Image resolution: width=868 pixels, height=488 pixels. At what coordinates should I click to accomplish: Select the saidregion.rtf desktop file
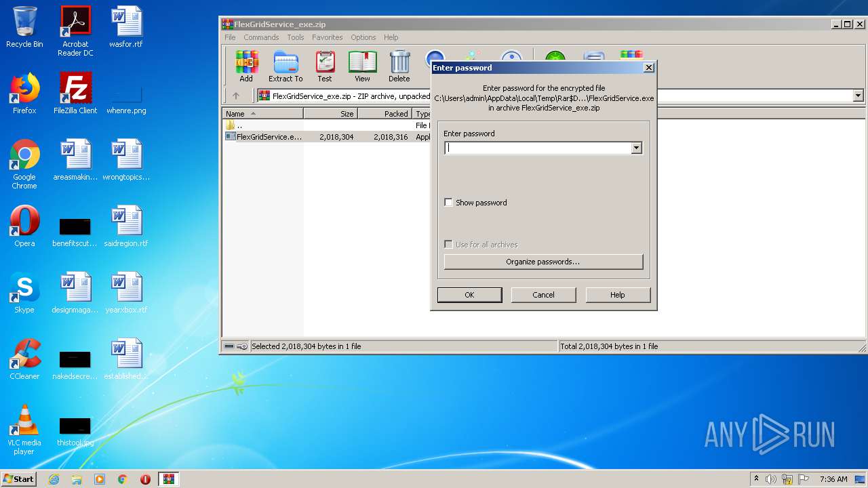(126, 226)
